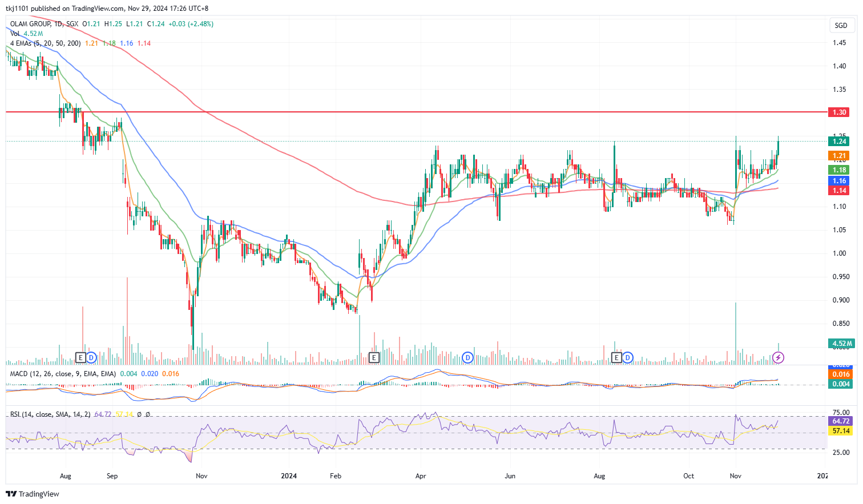The height and width of the screenshot is (504, 863).
Task: Select the RSI indicator legend
Action: (50, 414)
